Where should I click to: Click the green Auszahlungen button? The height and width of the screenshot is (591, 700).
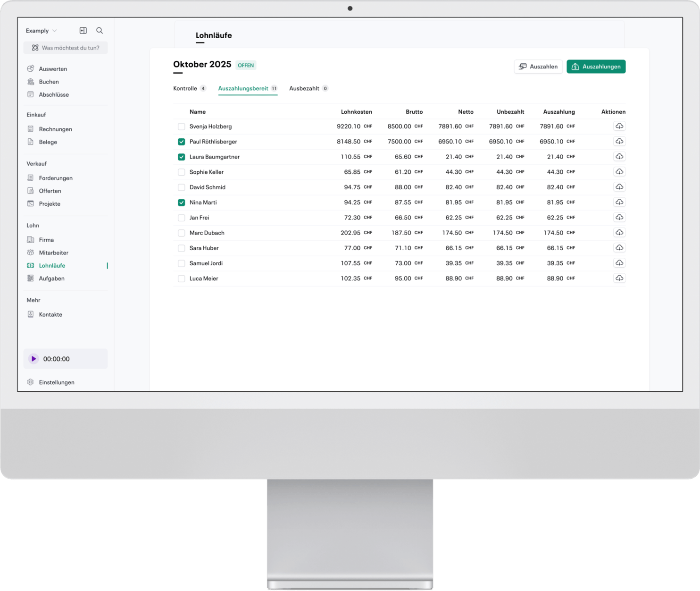click(596, 67)
